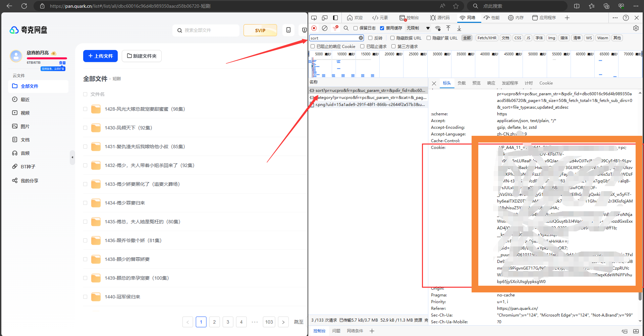
Task: Open throttling dropdown 无限制
Action: (418, 28)
